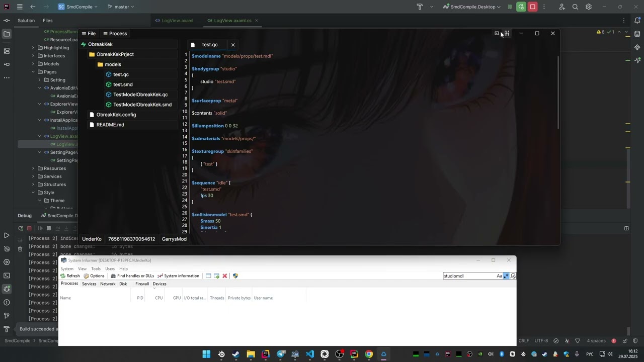Select TestModelObreakKek.qc in ObreakKek file tree
The image size is (644, 362).
pos(140,95)
